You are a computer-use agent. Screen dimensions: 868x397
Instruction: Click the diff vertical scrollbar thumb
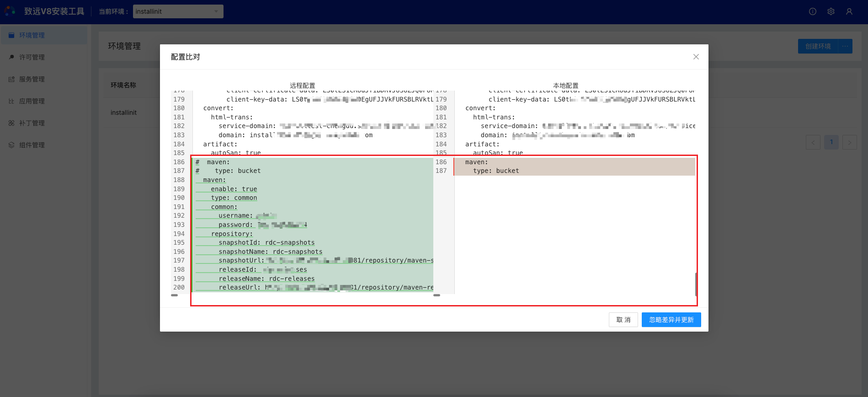pos(696,284)
